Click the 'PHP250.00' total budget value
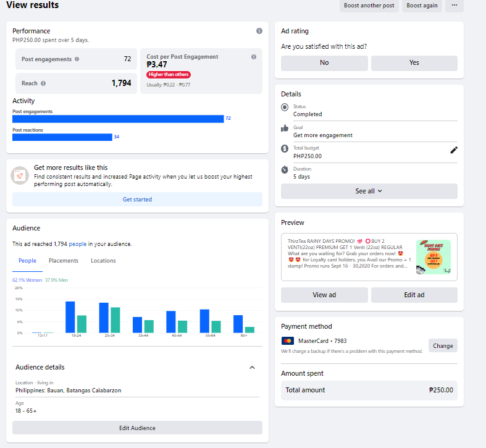This screenshot has width=486, height=448. [x=308, y=156]
